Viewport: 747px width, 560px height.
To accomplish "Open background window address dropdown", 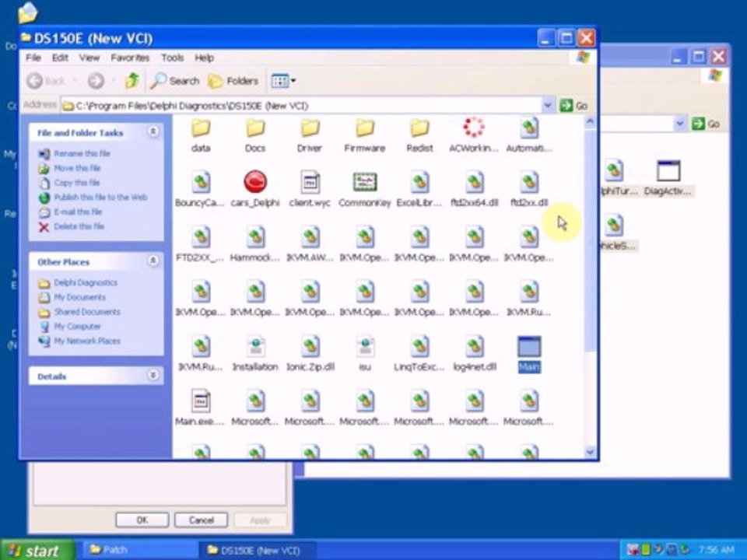I will pos(680,124).
